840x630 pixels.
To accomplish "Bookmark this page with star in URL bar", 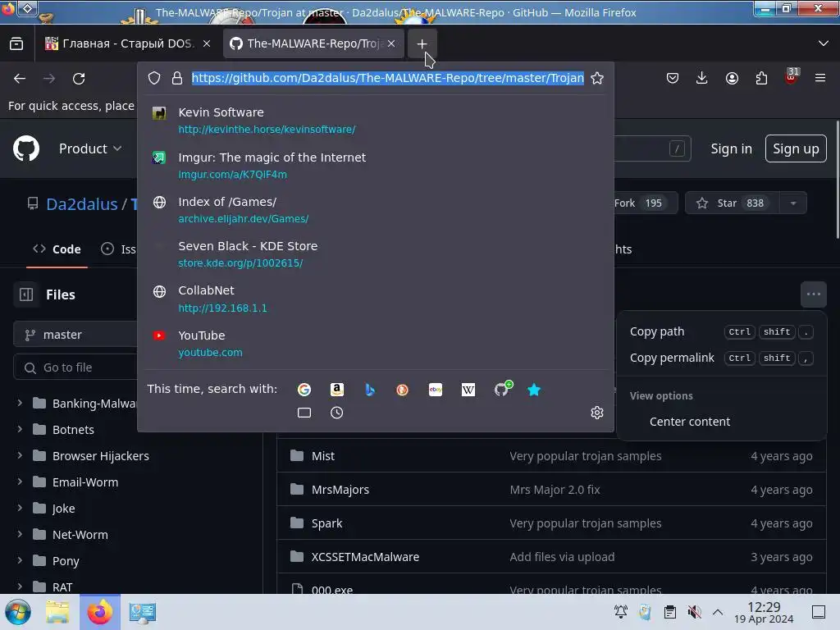I will click(597, 78).
